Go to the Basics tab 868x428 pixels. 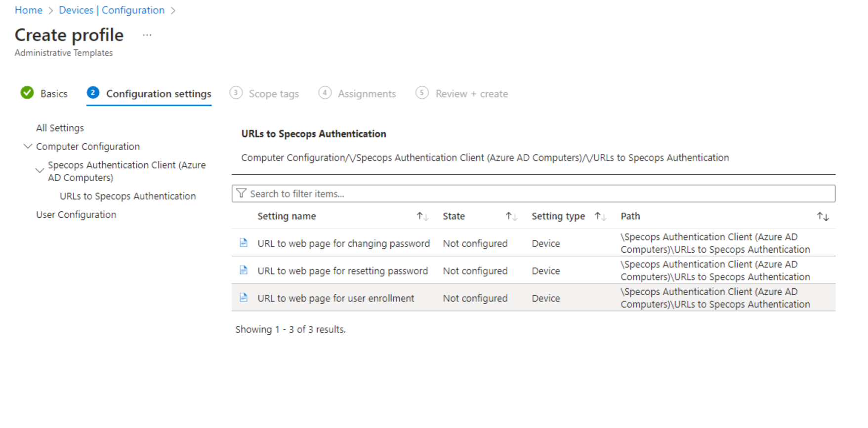pos(54,94)
